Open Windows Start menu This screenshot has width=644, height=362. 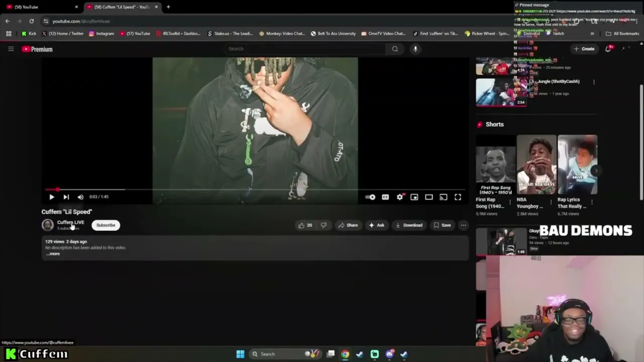(x=240, y=354)
